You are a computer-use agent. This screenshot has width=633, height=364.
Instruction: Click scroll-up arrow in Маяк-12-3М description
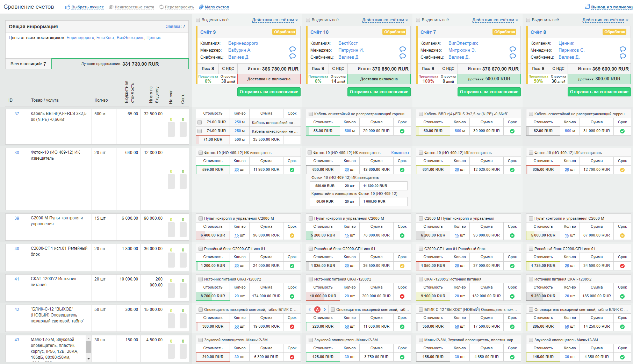coord(88,338)
